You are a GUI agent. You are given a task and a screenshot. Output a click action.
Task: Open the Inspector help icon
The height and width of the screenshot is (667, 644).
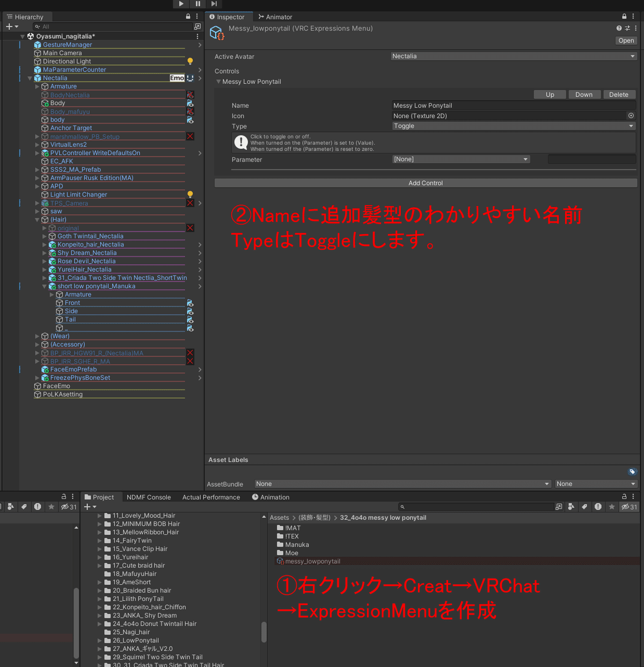point(619,28)
